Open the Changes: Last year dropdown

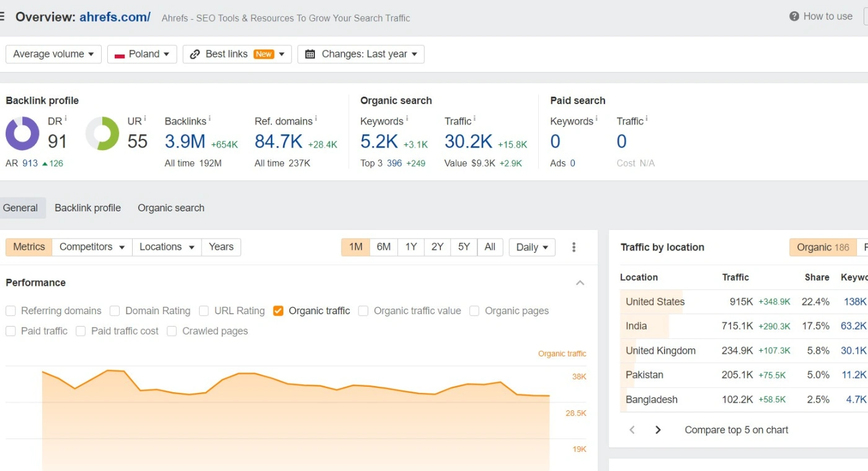tap(361, 54)
